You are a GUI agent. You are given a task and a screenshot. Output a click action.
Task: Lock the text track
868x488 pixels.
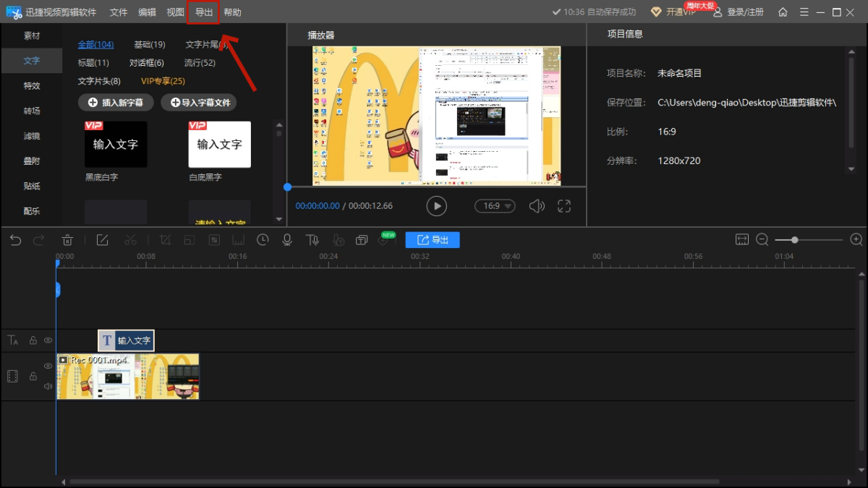tap(33, 340)
